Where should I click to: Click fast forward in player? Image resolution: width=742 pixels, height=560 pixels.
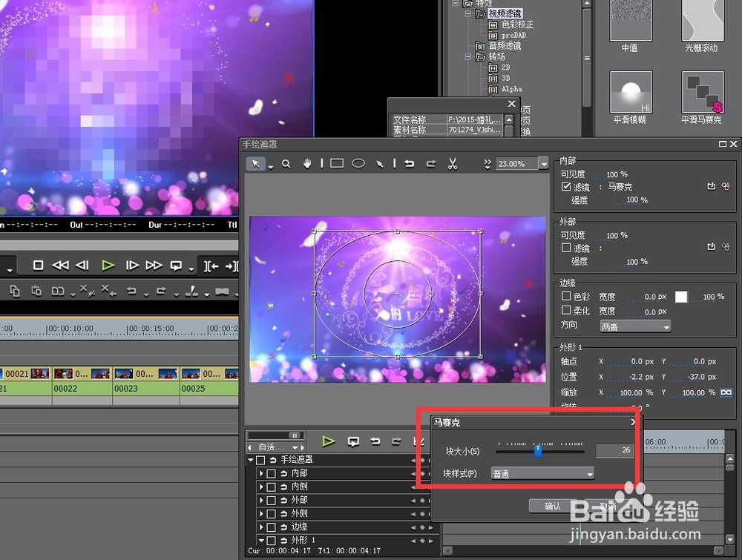point(154,266)
